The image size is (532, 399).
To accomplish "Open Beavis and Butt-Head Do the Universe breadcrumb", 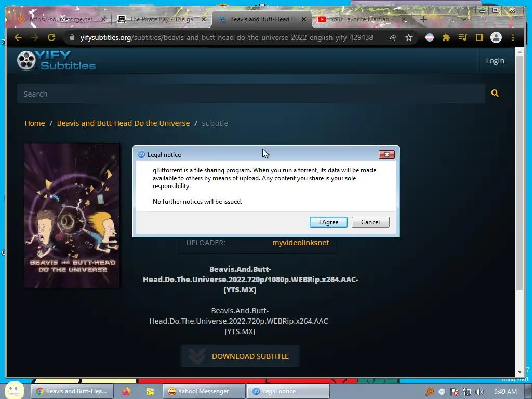I will click(x=123, y=123).
